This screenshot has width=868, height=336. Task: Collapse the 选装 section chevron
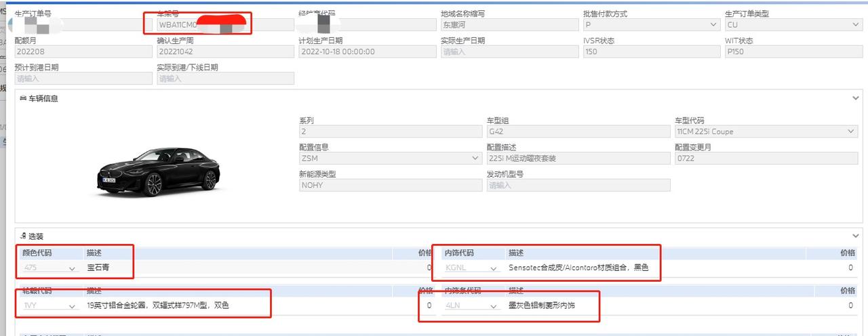click(x=855, y=236)
